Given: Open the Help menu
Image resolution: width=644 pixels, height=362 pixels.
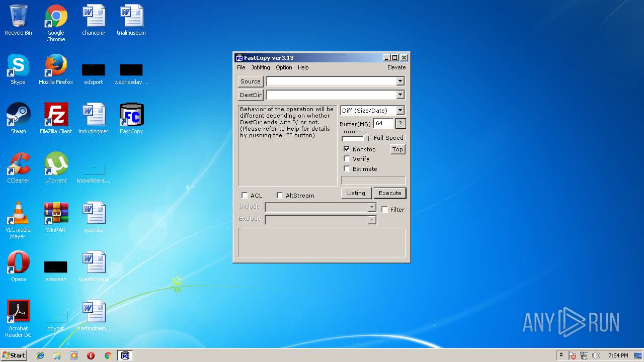Looking at the screenshot, I should tap(303, 67).
